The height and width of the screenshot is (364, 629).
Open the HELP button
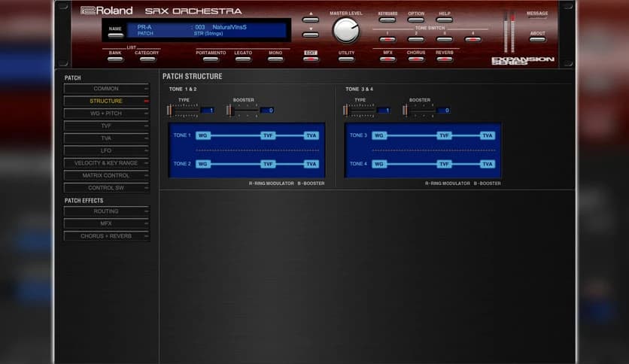[444, 20]
